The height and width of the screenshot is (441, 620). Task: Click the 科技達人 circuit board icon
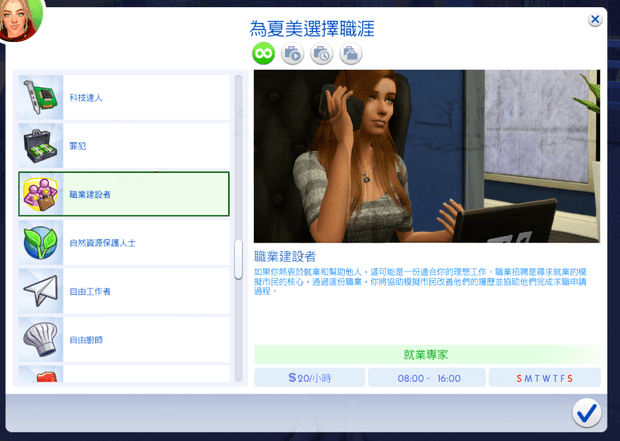41,98
